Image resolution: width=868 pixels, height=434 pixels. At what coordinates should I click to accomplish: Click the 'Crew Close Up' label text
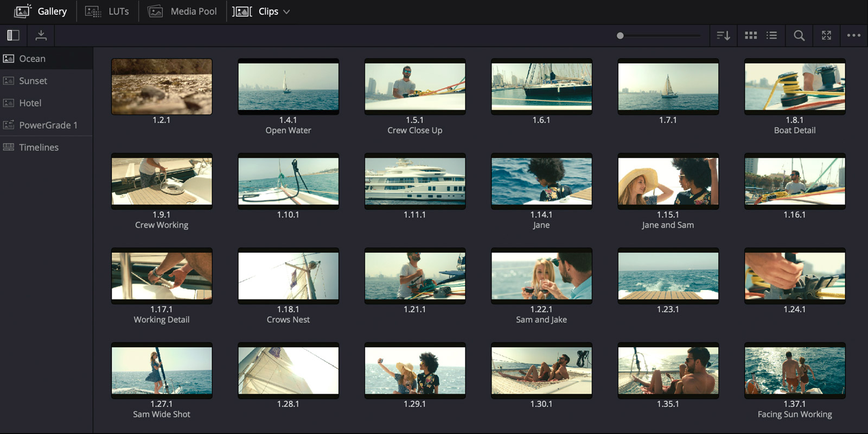(x=415, y=130)
